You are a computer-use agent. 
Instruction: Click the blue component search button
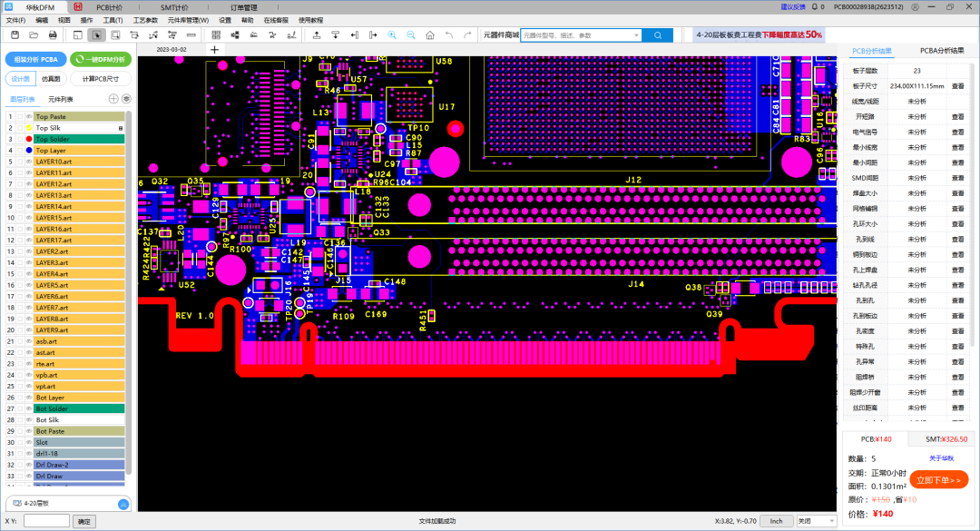click(x=656, y=34)
